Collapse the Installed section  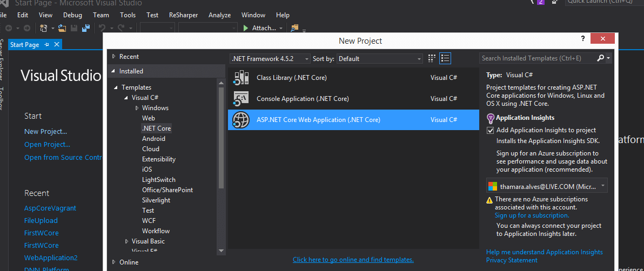point(114,71)
